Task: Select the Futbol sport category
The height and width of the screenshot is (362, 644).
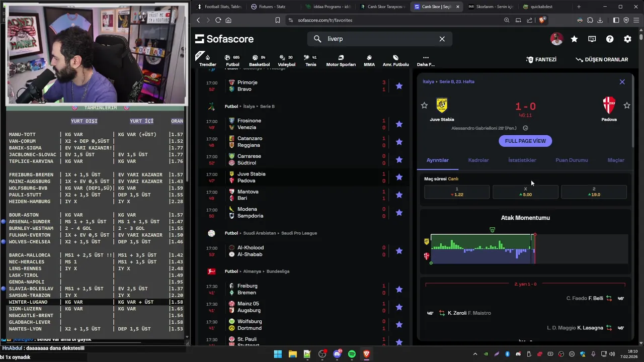Action: click(x=232, y=60)
